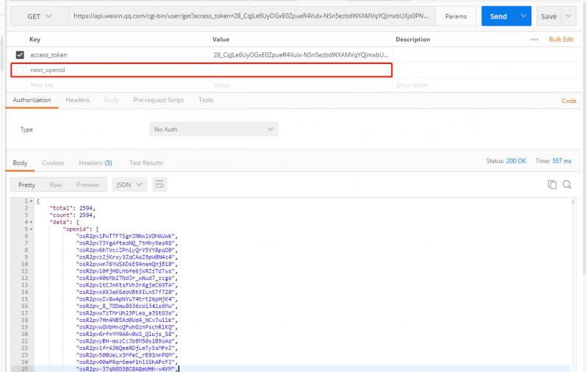
Task: Click the request URL input field
Action: pyautogui.click(x=250, y=16)
